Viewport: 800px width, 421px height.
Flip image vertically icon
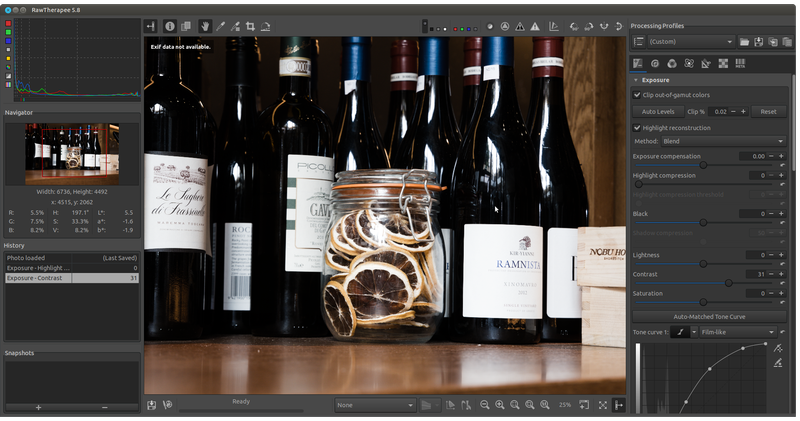[619, 27]
